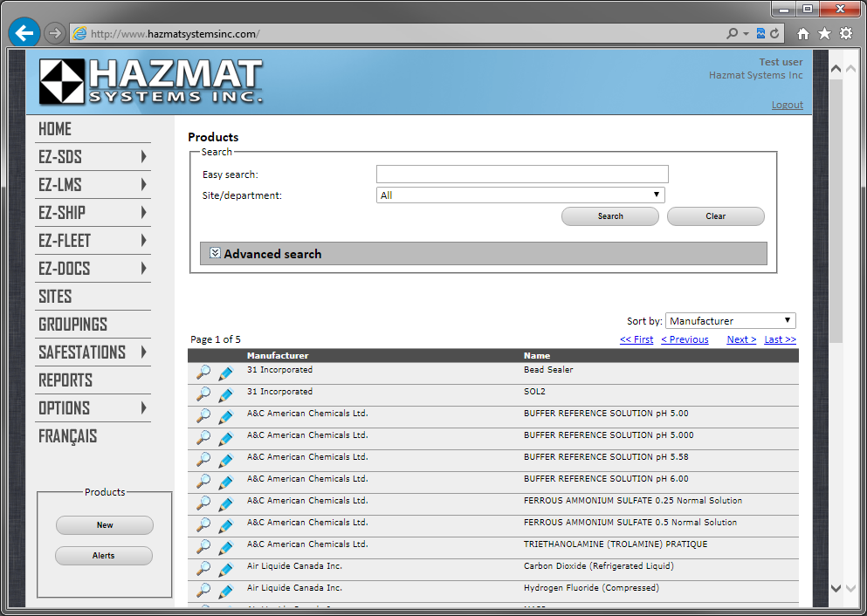View Carbon Dioxide (Refrigerated Liquid) magnifier icon

click(x=203, y=569)
